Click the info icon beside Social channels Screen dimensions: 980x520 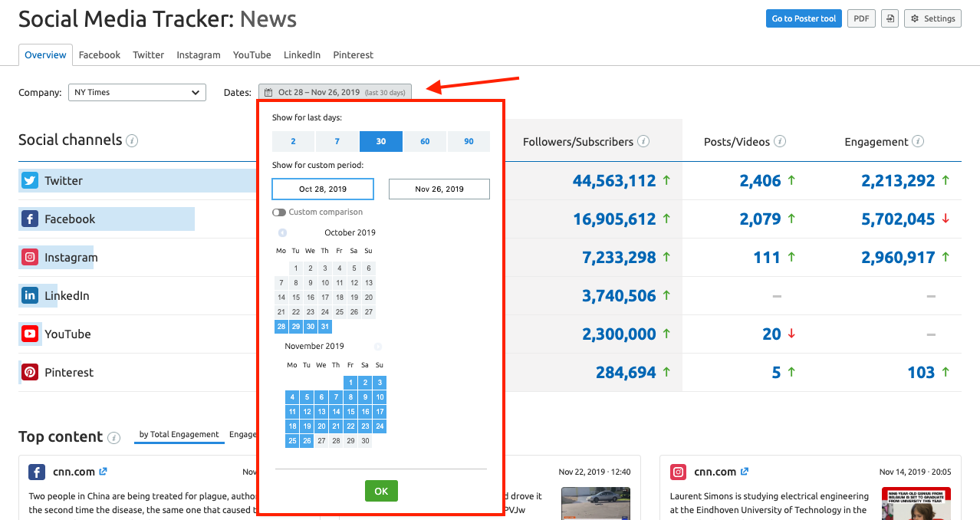132,141
